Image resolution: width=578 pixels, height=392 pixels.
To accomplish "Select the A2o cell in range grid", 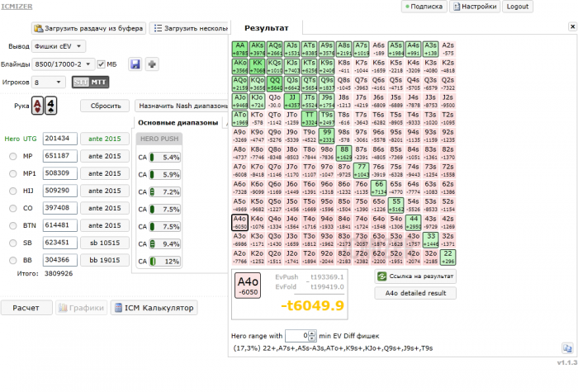I will (x=239, y=257).
